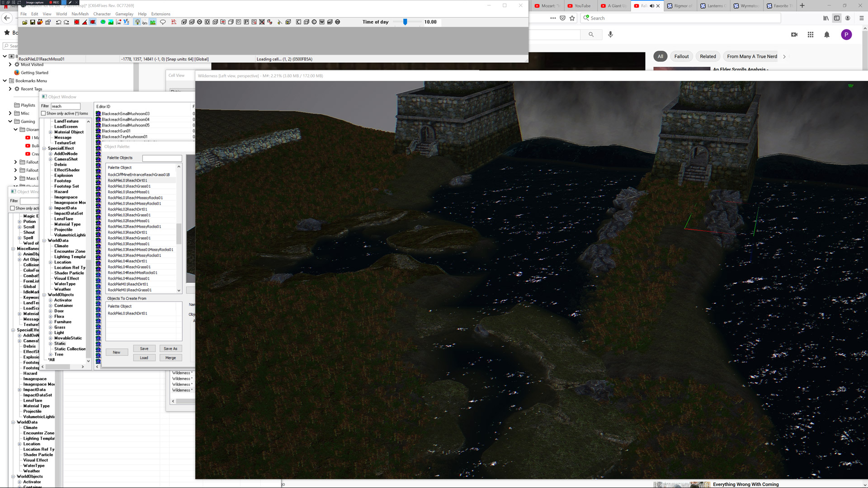Click the Merge button in palette

(170, 357)
